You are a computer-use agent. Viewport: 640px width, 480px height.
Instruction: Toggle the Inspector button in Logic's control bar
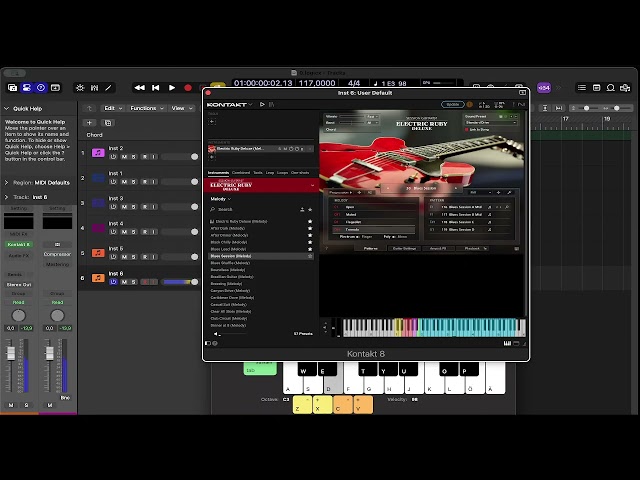pyautogui.click(x=27, y=88)
